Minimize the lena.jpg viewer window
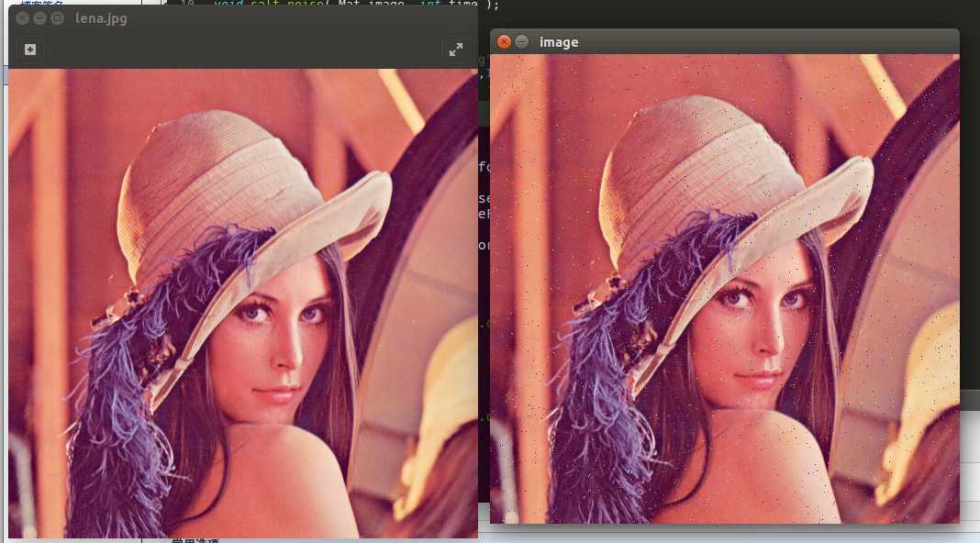Viewport: 980px width, 543px height. [40, 18]
